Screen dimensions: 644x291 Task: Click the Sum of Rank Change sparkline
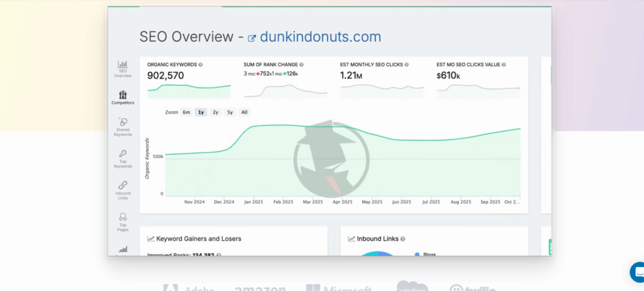click(x=286, y=91)
